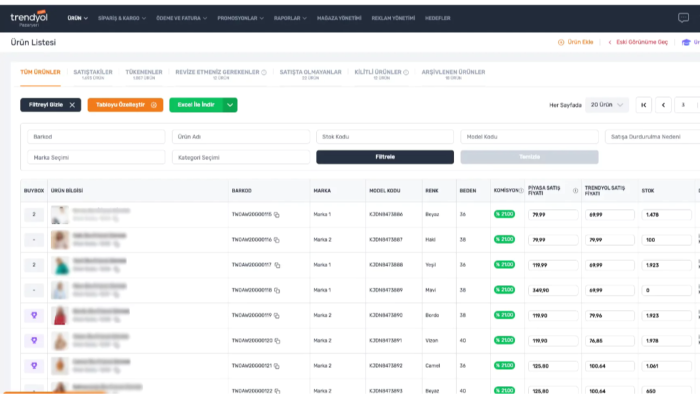The height and width of the screenshot is (394, 700).
Task: Switch to SATIŞTA OLMAYANLAR tab
Action: click(x=310, y=74)
